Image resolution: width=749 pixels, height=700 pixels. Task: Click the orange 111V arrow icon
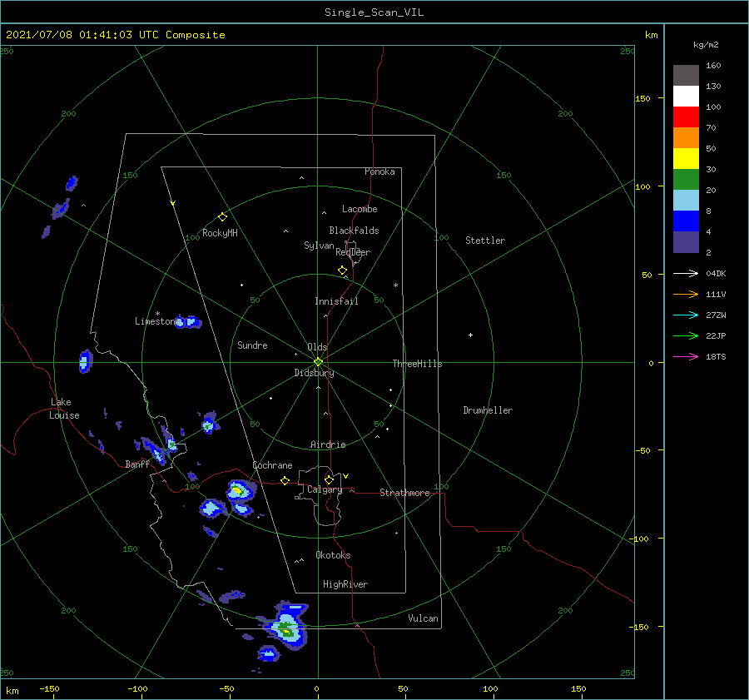tap(686, 295)
